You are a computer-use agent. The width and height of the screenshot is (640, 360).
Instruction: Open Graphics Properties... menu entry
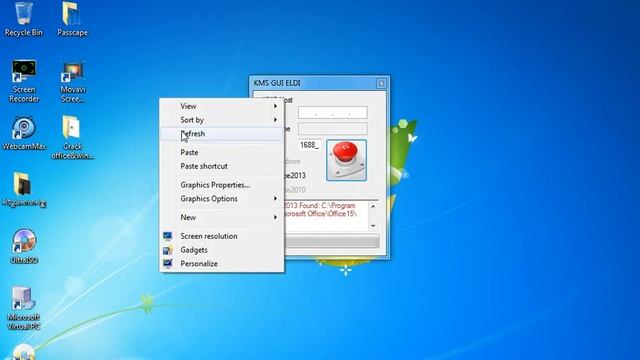[x=222, y=185]
